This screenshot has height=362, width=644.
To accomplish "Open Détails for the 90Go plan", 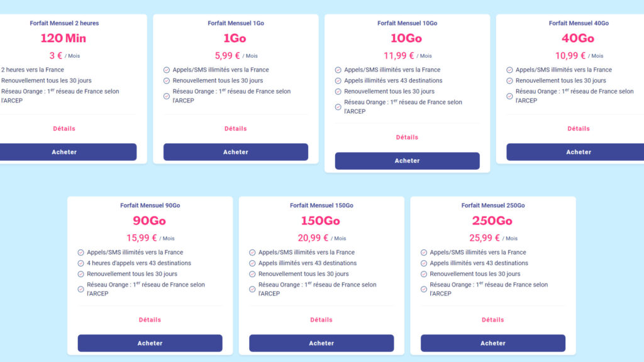I will click(150, 319).
